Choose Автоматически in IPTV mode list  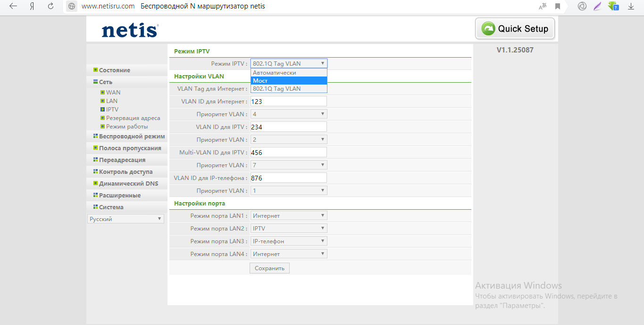pyautogui.click(x=289, y=73)
